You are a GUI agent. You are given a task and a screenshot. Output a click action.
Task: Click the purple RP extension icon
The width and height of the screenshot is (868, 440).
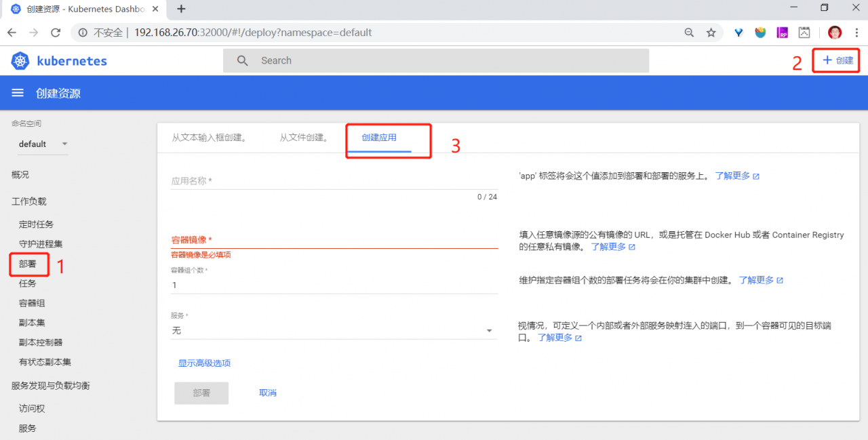tap(783, 33)
